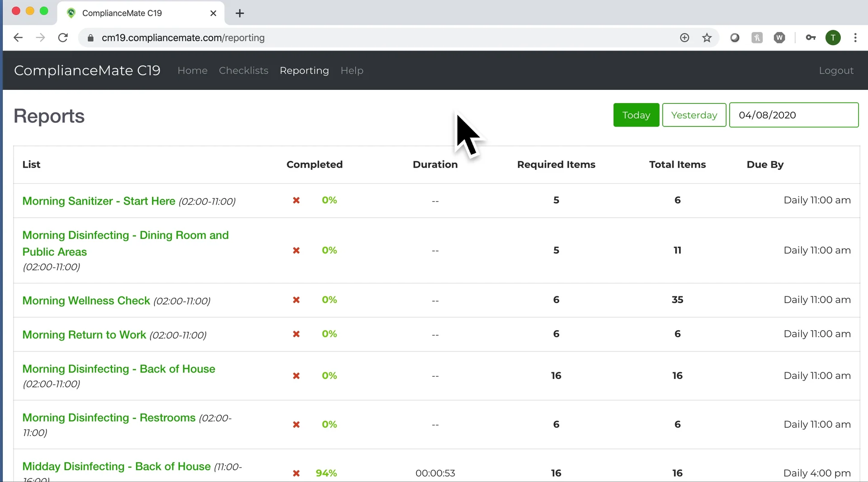Bookmark this page with star icon

(707, 38)
